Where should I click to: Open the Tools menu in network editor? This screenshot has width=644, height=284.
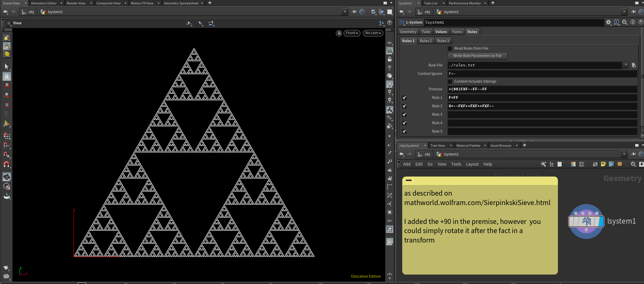[456, 164]
